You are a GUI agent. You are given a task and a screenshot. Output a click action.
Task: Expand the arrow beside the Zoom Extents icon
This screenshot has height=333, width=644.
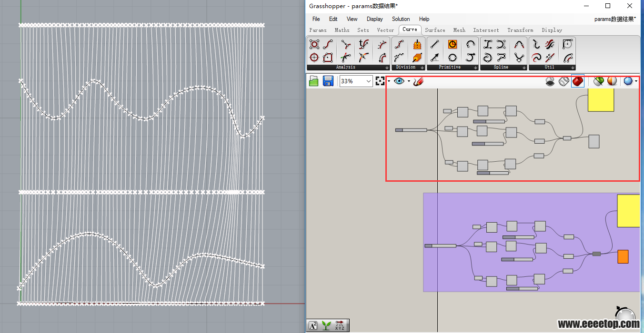389,81
